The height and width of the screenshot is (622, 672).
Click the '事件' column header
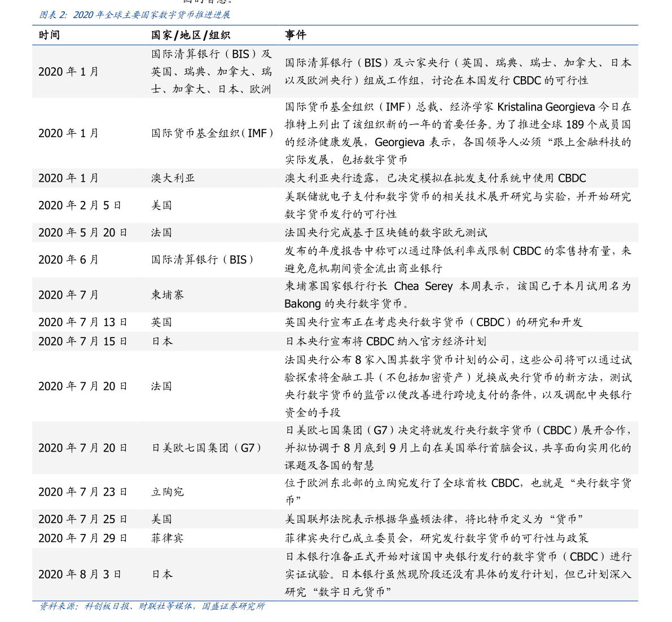point(295,35)
